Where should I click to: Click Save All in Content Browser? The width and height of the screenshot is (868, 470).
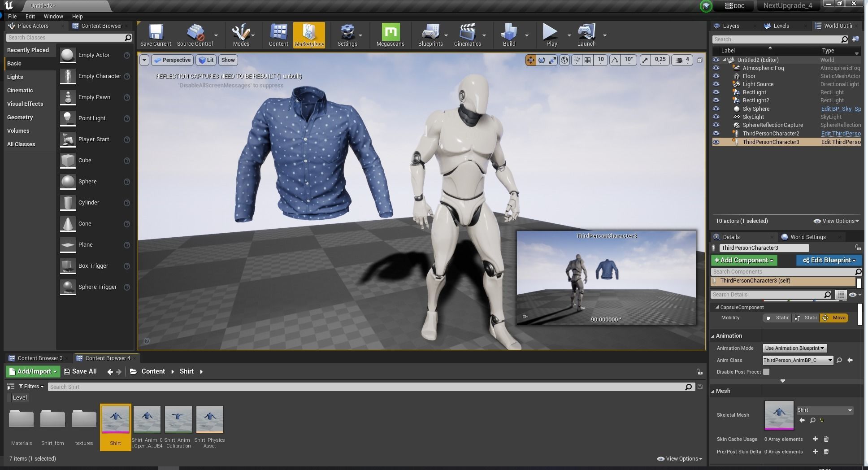click(x=80, y=371)
